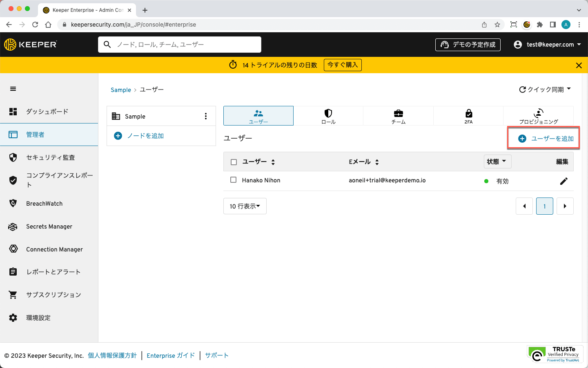Open the クイック同期 quick sync dropdown
The image size is (588, 368).
coord(545,90)
